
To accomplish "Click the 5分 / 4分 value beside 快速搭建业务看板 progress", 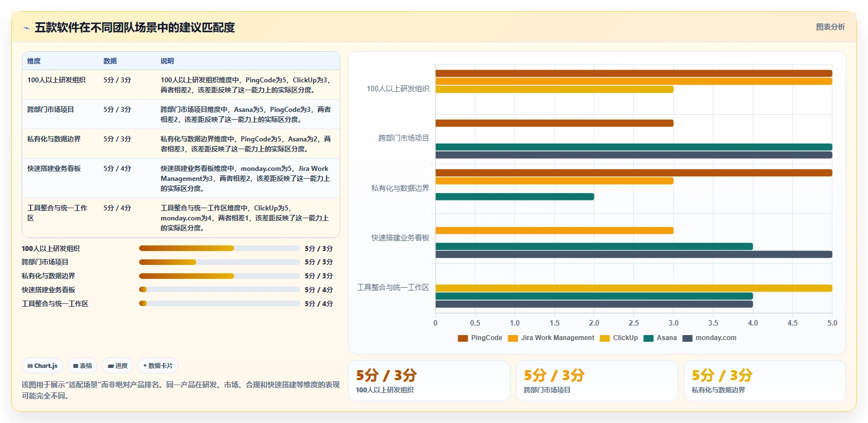I will tap(319, 290).
